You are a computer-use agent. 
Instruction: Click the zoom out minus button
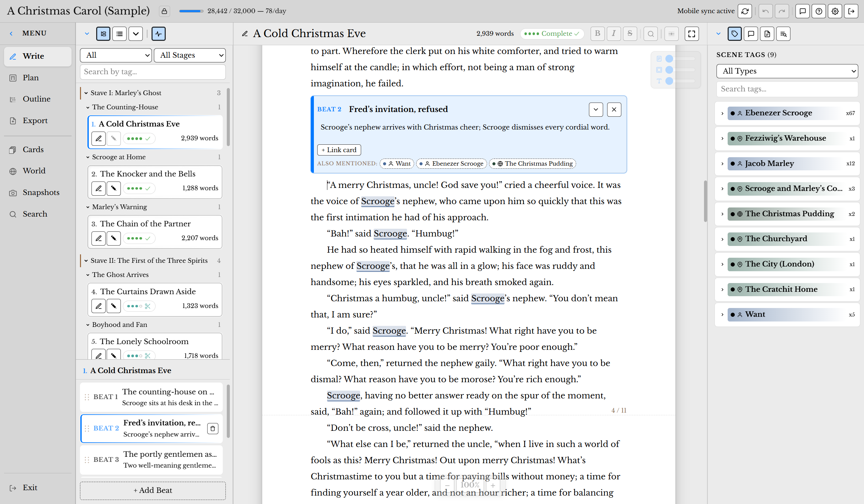click(447, 485)
